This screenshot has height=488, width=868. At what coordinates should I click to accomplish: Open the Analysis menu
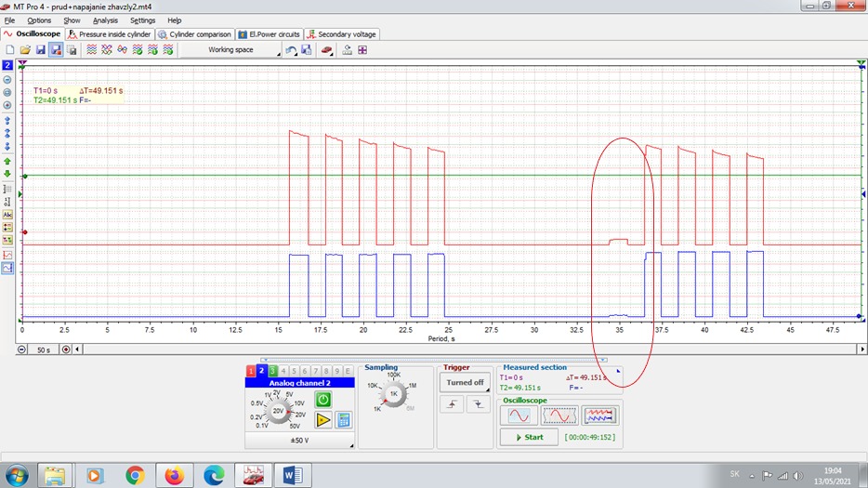(105, 20)
